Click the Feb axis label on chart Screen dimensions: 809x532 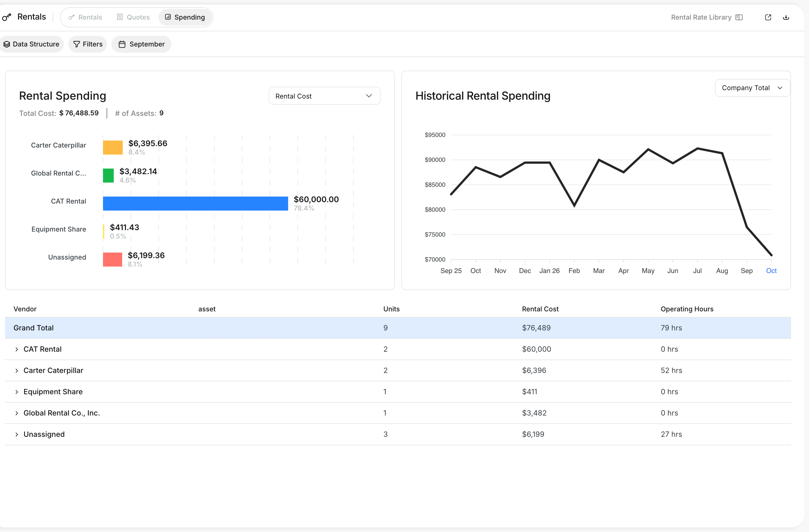click(574, 270)
